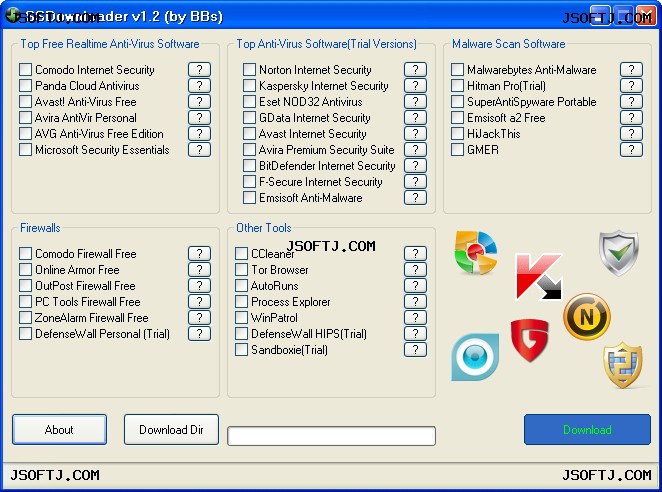The height and width of the screenshot is (492, 662).
Task: Tick F-Secure Internet Security checkbox
Action: 250,182
